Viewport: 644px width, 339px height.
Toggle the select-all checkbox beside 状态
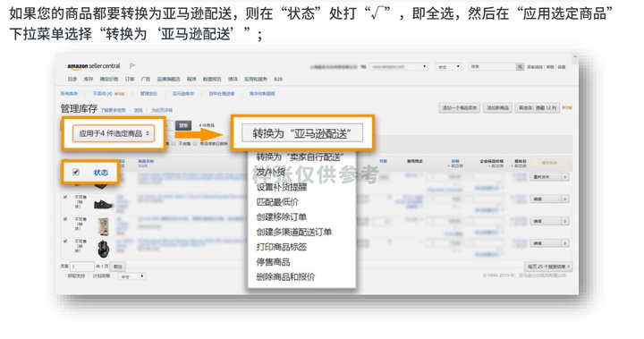pyautogui.click(x=75, y=172)
